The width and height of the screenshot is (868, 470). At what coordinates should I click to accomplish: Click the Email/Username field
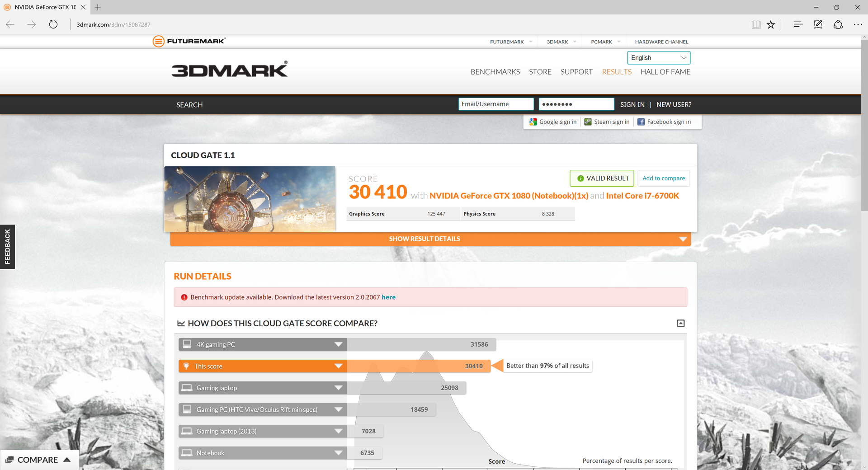(496, 104)
